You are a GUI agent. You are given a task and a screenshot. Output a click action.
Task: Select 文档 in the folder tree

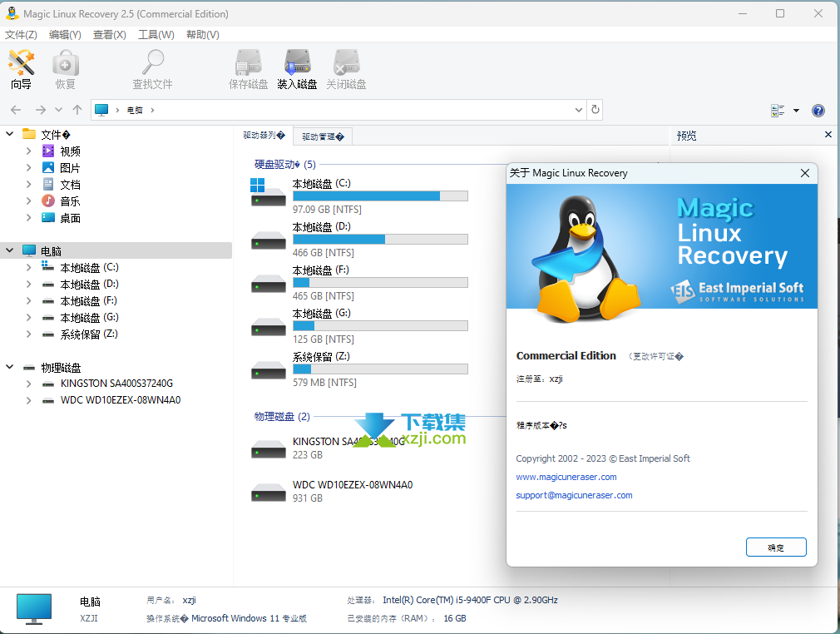(x=70, y=185)
